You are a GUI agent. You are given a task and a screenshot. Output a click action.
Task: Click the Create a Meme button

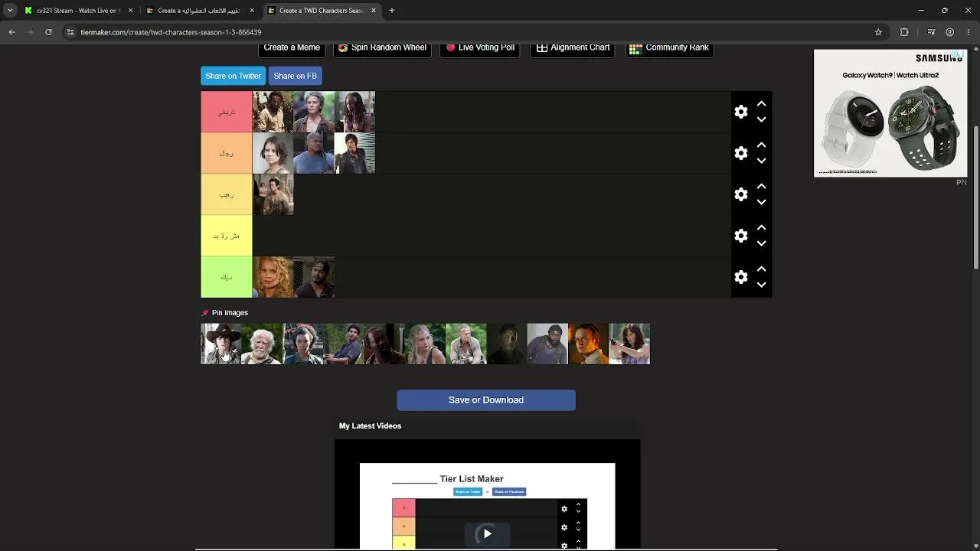(x=292, y=48)
